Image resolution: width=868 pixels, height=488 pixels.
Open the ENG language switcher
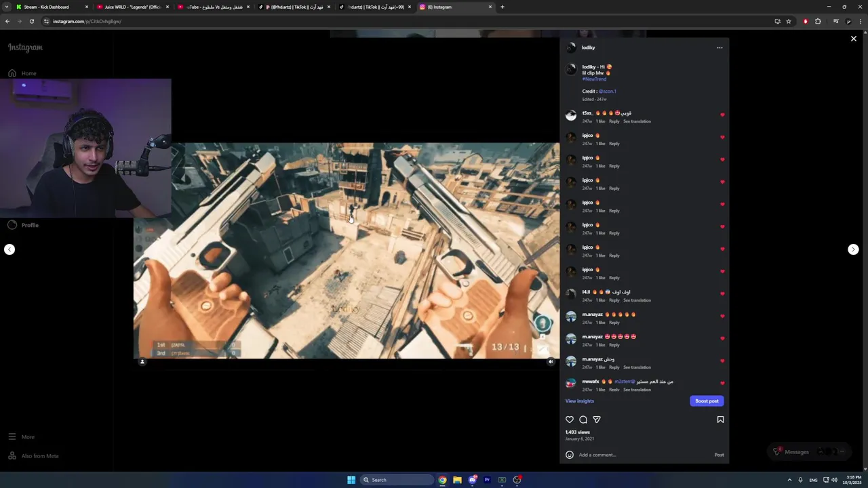(x=813, y=480)
